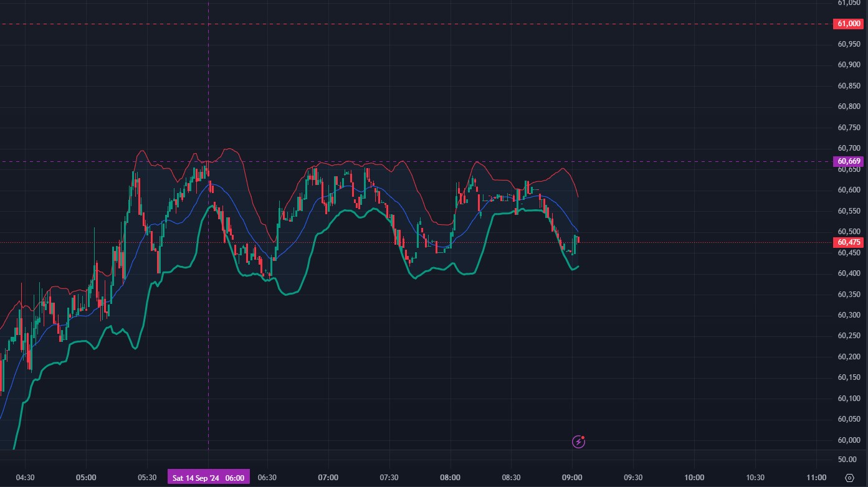Click the 60,300 price axis value
The height and width of the screenshot is (487, 868).
(849, 315)
